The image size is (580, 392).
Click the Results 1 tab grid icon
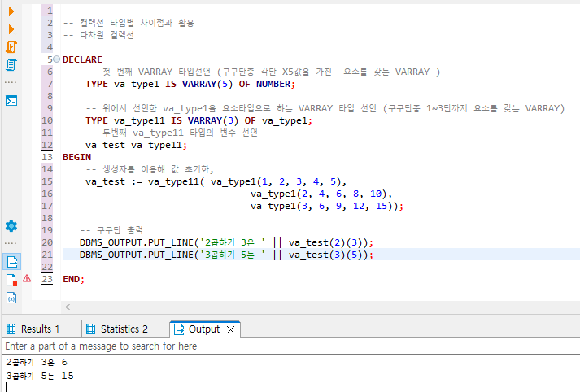pyautogui.click(x=11, y=329)
